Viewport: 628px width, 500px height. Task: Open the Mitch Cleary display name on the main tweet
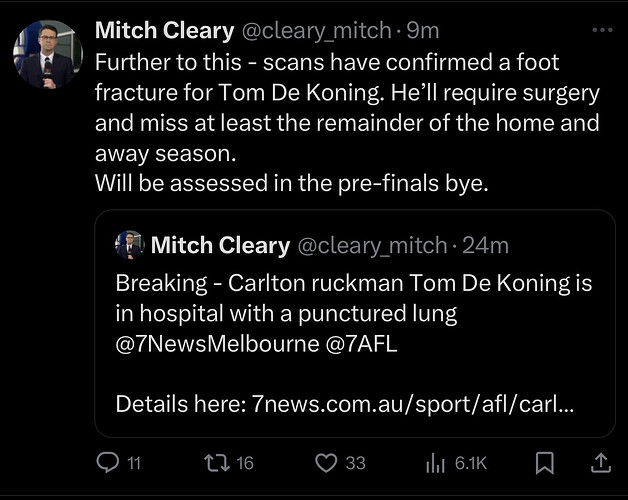point(165,30)
